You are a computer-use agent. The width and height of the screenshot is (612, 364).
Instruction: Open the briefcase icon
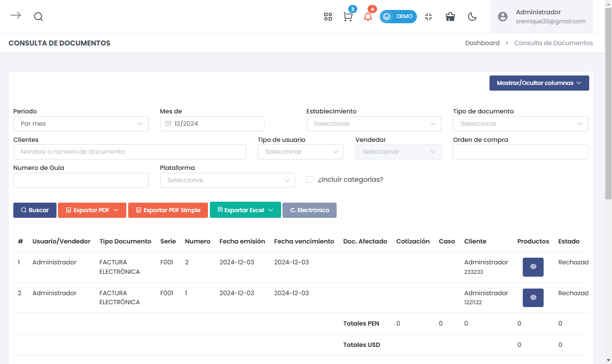coord(451,17)
